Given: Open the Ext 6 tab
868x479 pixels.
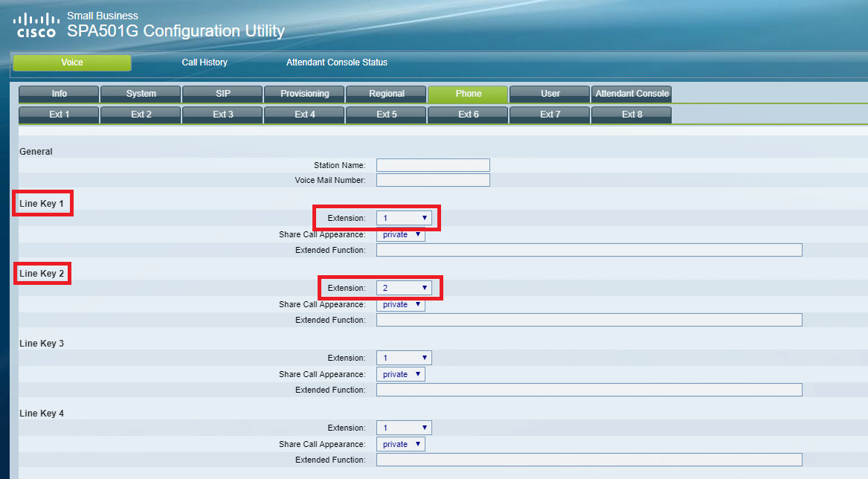Looking at the screenshot, I should pos(468,115).
